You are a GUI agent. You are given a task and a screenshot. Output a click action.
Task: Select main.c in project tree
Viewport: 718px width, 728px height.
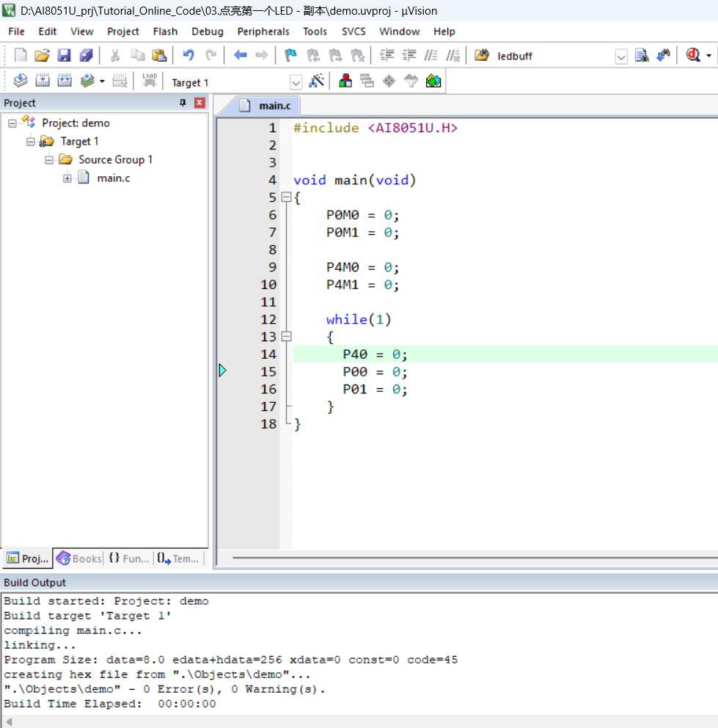pyautogui.click(x=113, y=178)
